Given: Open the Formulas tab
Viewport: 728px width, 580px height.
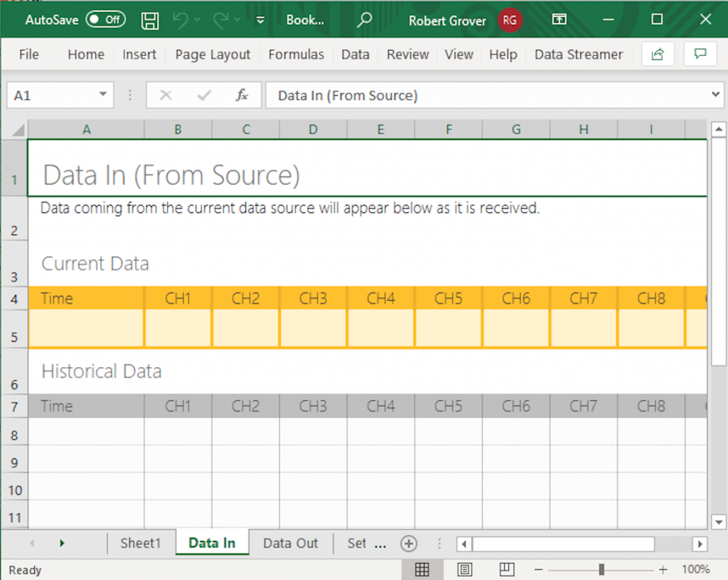Looking at the screenshot, I should point(296,54).
